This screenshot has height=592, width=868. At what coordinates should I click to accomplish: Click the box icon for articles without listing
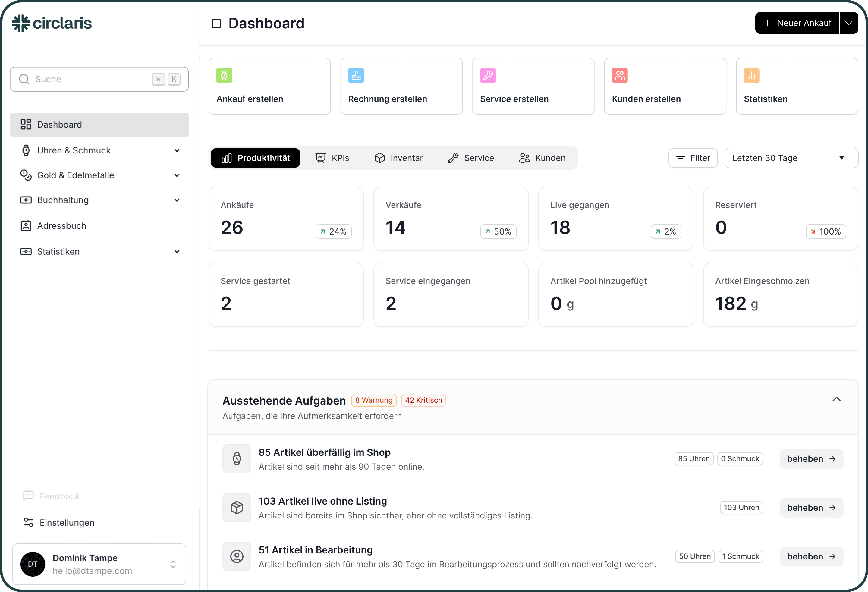point(237,507)
